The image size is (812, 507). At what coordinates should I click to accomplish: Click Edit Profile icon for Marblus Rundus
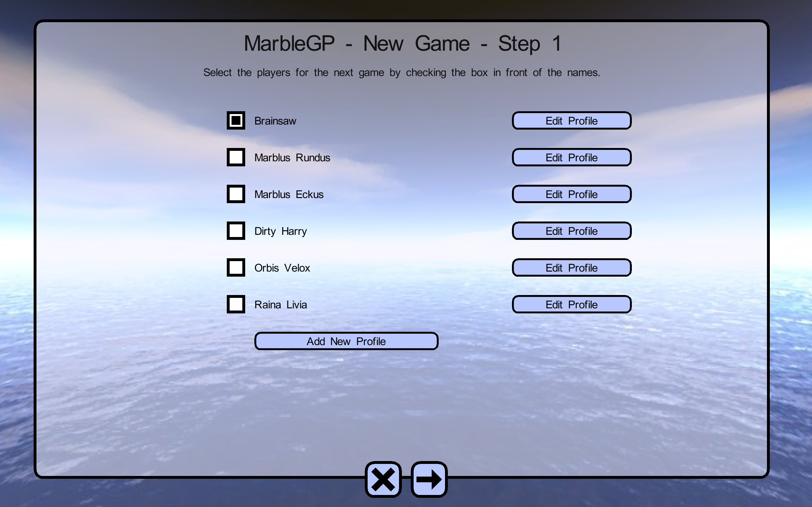coord(571,158)
